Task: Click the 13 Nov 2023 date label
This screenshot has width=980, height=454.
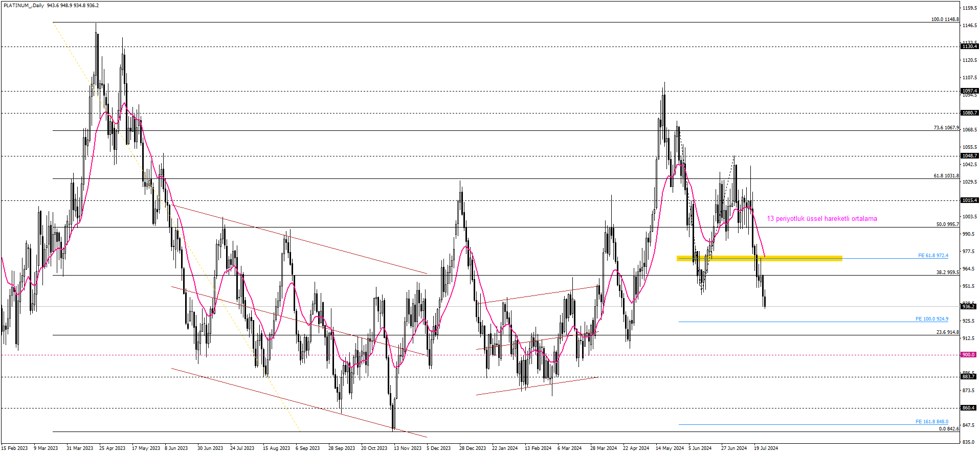Action: (x=408, y=448)
